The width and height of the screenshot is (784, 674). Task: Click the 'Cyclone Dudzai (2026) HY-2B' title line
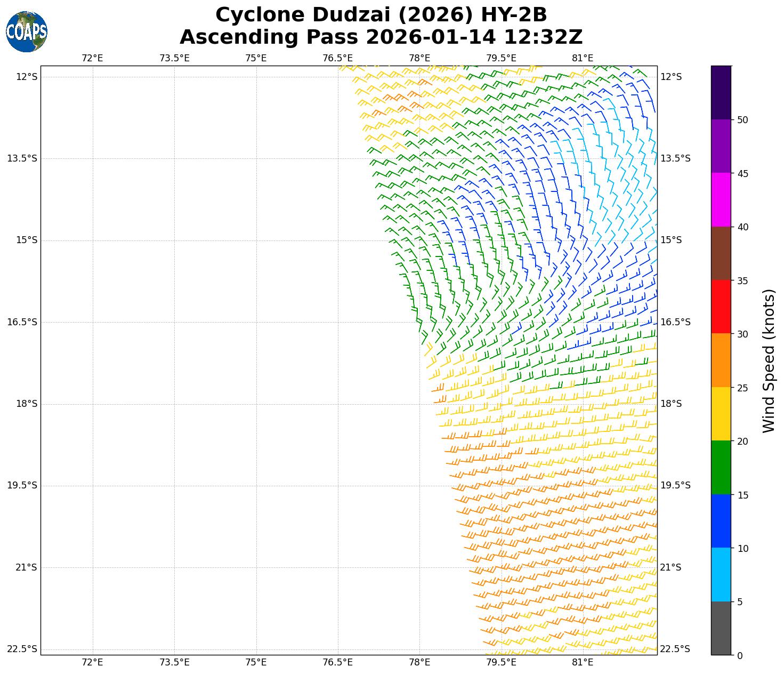point(381,15)
